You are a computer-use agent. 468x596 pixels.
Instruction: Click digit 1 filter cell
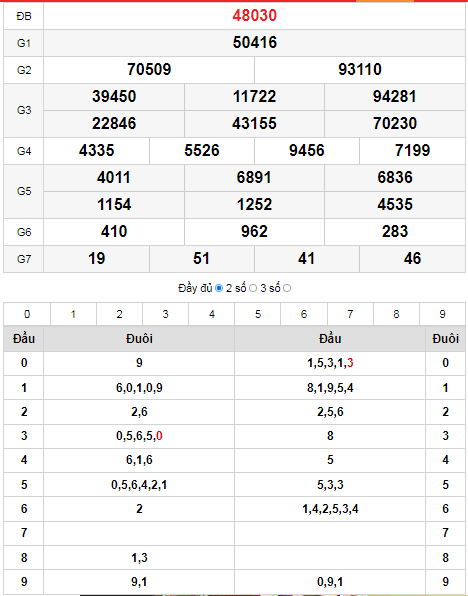tap(73, 314)
